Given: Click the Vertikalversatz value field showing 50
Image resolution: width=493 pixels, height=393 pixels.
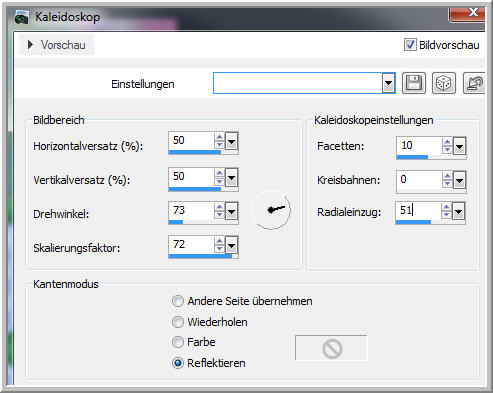Looking at the screenshot, I should coord(191,177).
